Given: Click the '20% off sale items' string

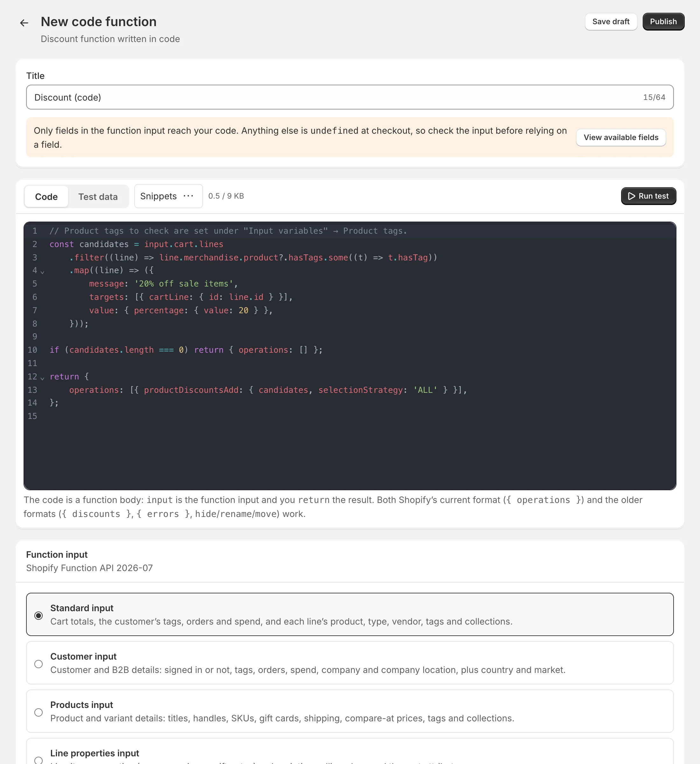Looking at the screenshot, I should pyautogui.click(x=184, y=283).
